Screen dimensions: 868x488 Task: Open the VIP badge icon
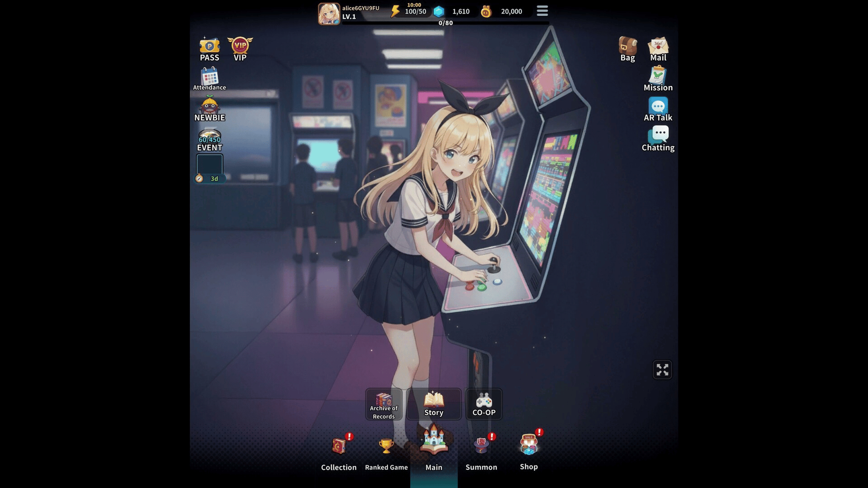click(240, 49)
